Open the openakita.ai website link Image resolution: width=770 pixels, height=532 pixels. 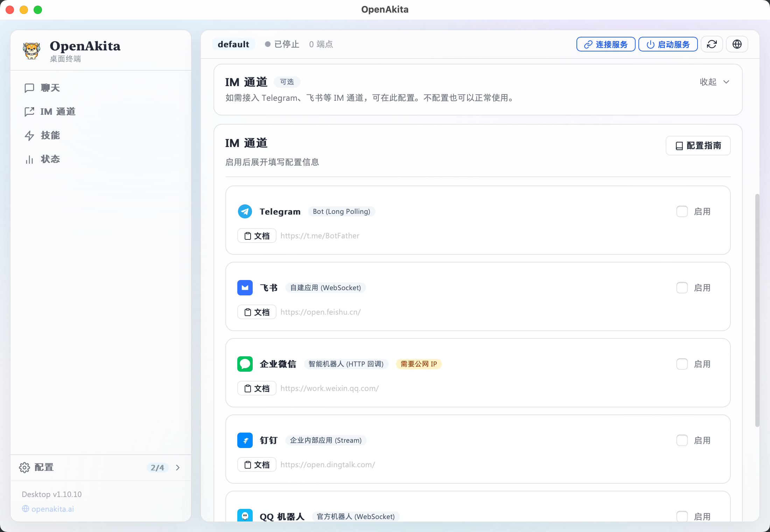coord(52,509)
